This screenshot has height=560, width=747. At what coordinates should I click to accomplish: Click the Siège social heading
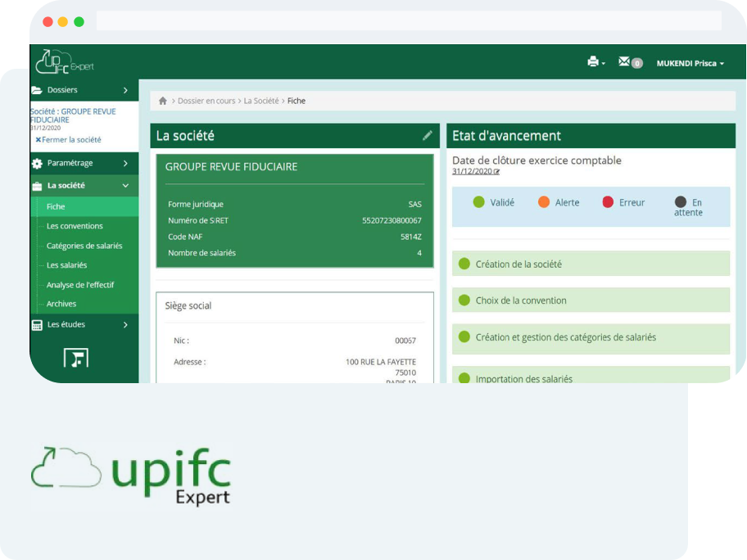188,305
